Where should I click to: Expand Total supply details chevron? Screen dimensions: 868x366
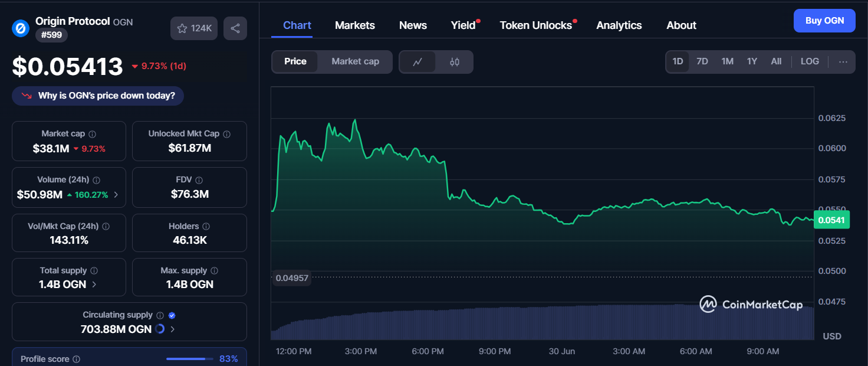click(94, 285)
